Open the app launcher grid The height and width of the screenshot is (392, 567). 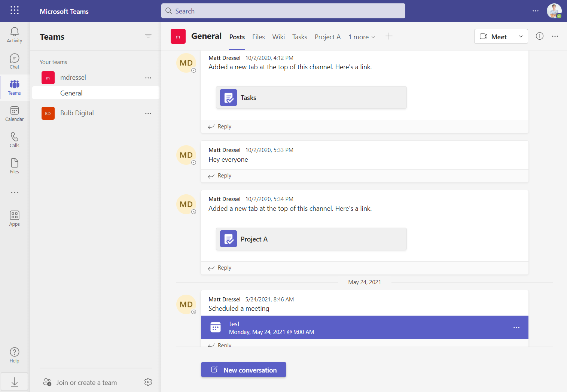(15, 10)
